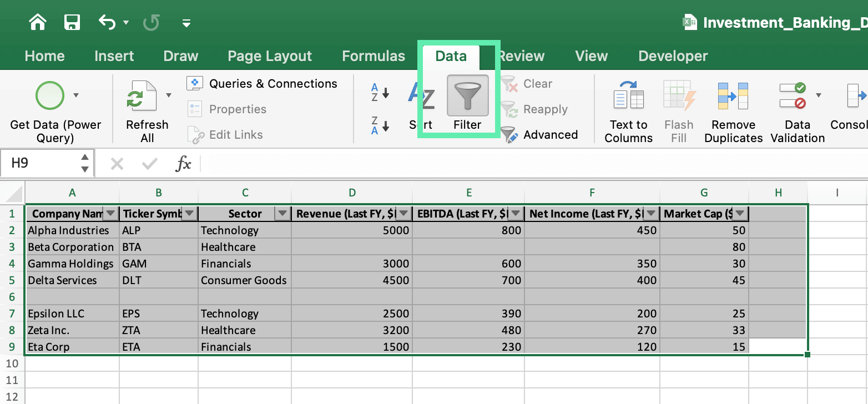Viewport: 868px width, 404px height.
Task: Switch to the Formulas ribbon tab
Action: (x=373, y=55)
